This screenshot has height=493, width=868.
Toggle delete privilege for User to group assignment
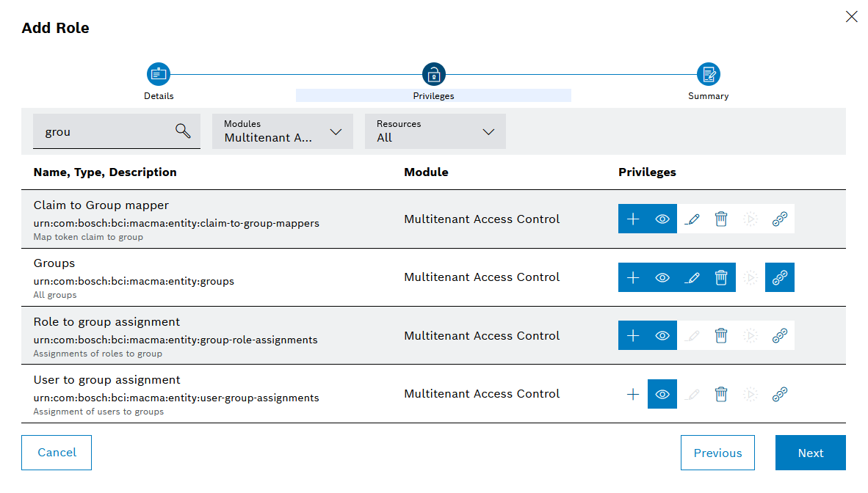pos(721,394)
